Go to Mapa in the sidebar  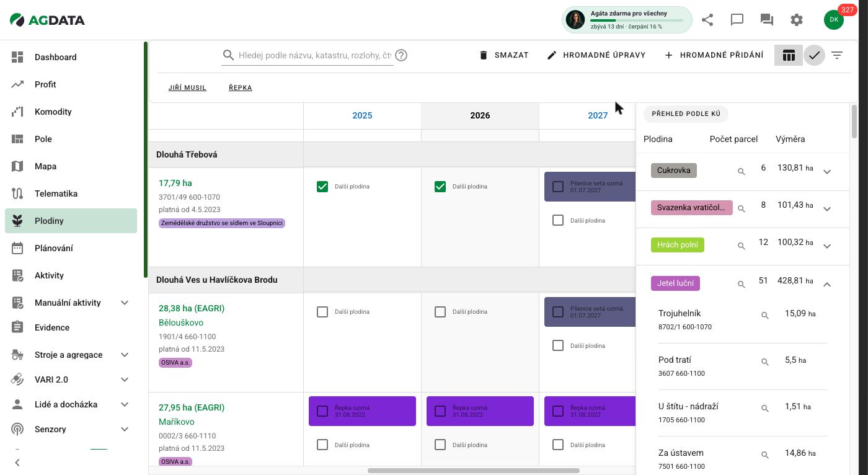point(71,166)
